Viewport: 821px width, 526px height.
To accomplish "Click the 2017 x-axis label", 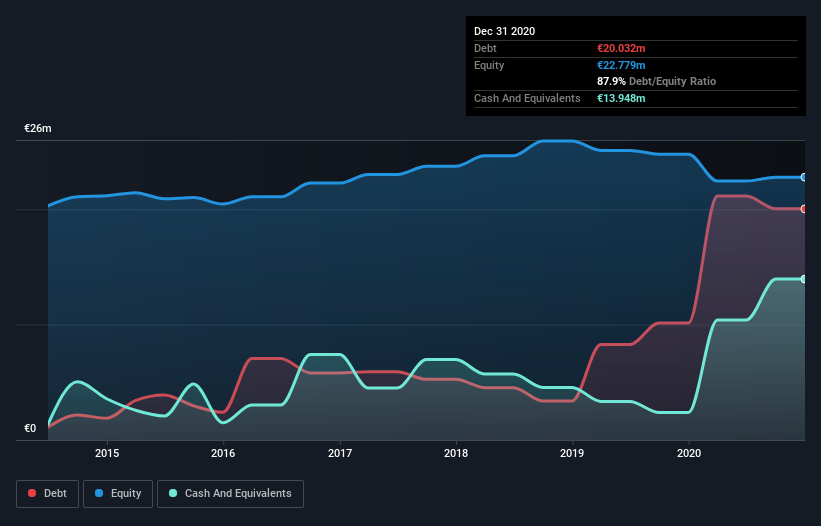I will tap(340, 453).
